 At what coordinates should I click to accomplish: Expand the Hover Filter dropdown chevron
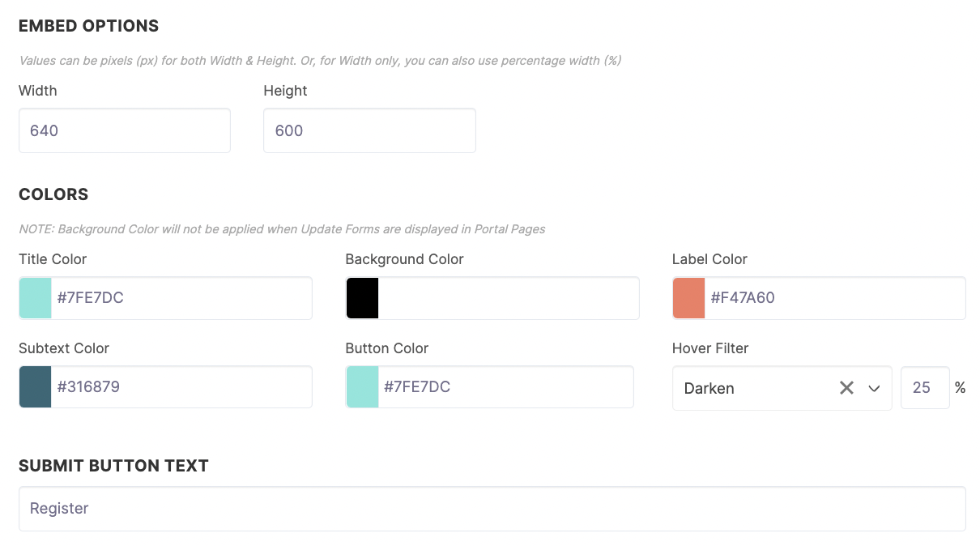874,388
